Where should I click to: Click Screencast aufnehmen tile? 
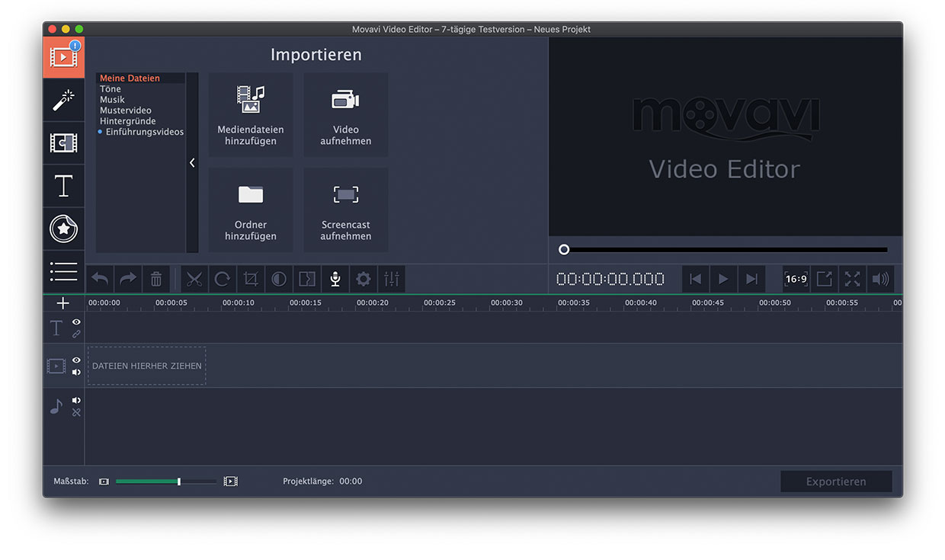[346, 210]
